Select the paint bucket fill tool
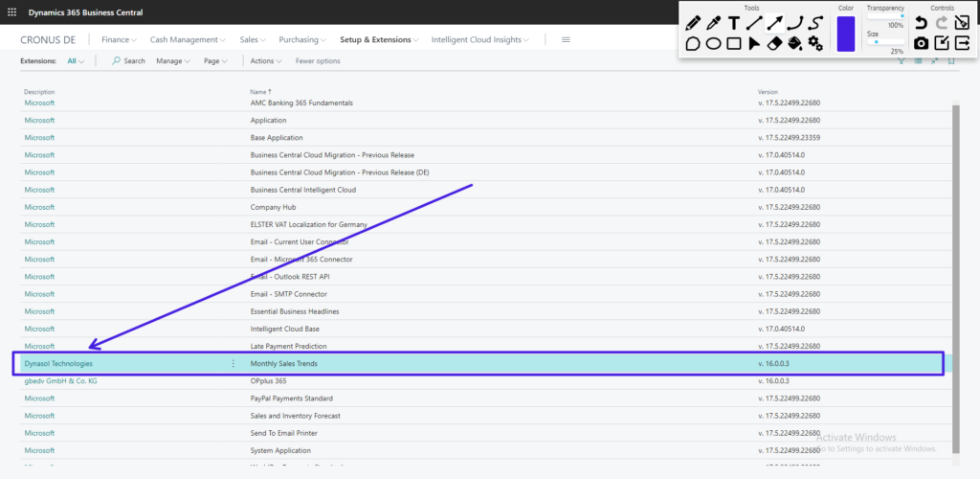This screenshot has width=980, height=479. (794, 43)
